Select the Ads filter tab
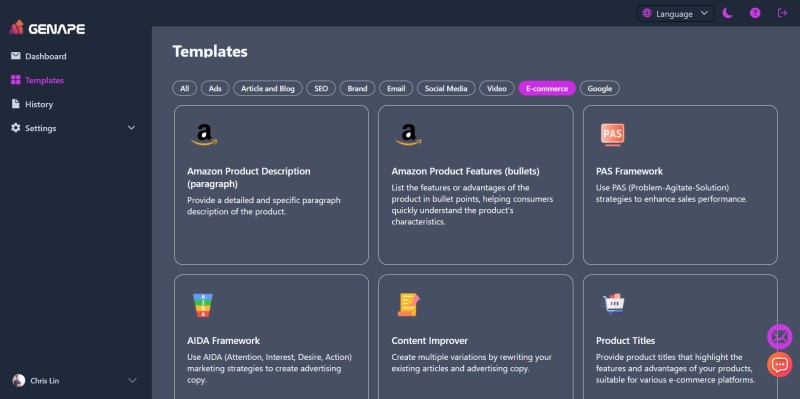Image resolution: width=800 pixels, height=399 pixels. point(215,88)
